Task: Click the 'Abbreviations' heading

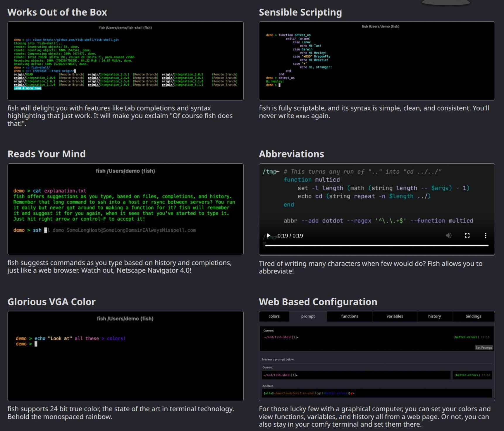Action: [292, 154]
